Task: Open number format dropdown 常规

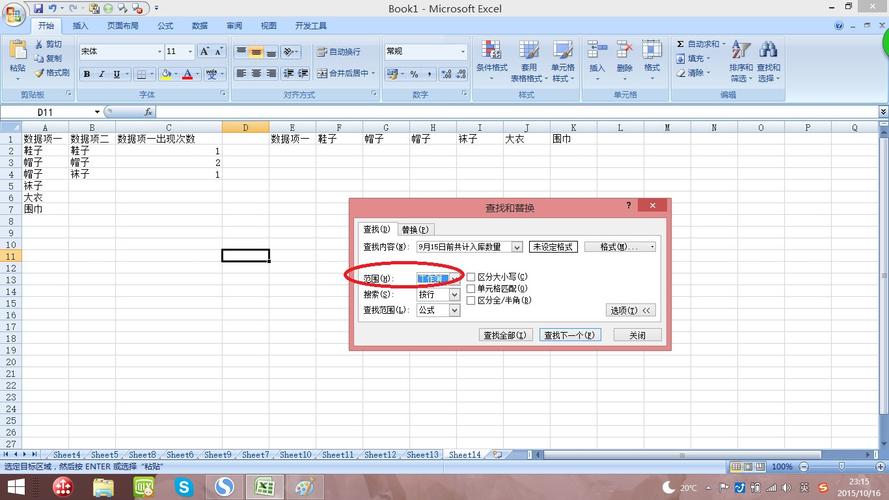Action: [x=463, y=52]
